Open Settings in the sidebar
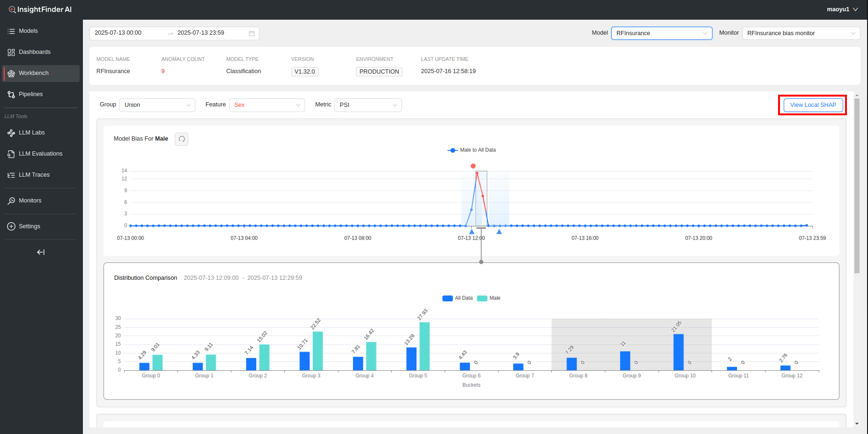 pyautogui.click(x=29, y=226)
